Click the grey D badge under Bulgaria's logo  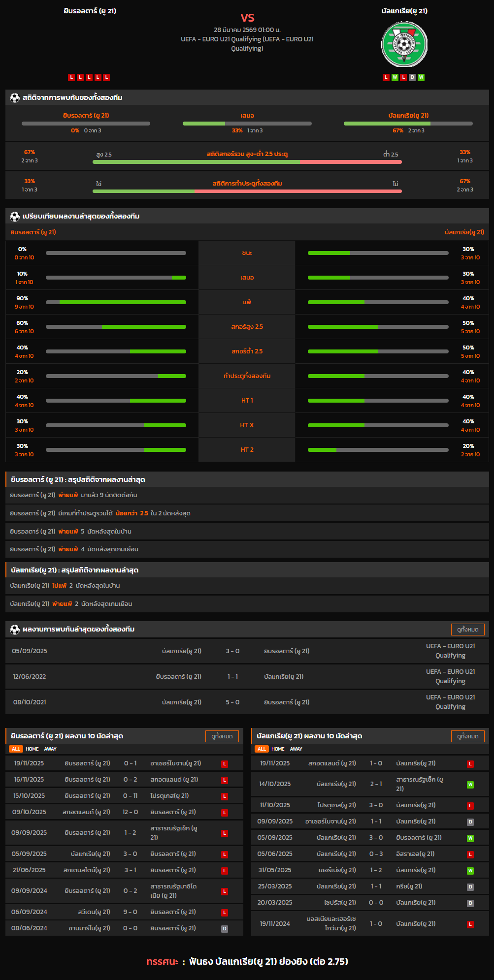click(412, 77)
